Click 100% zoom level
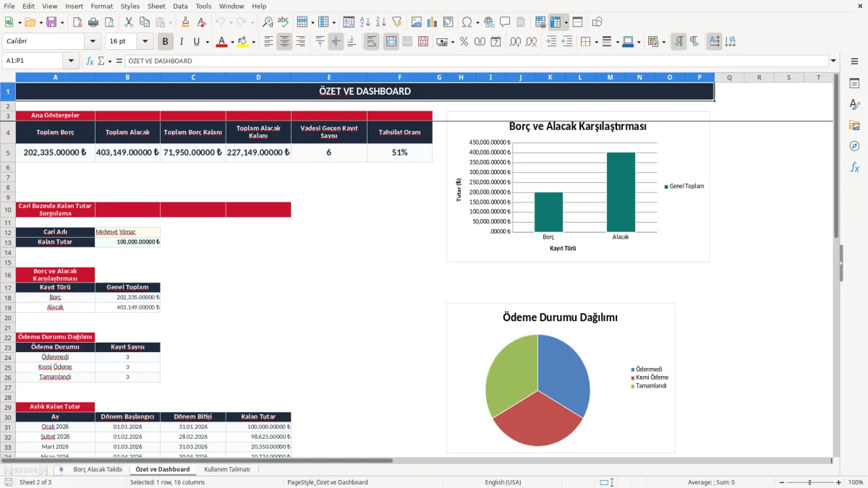Screen dimensions: 868x488 (856, 481)
